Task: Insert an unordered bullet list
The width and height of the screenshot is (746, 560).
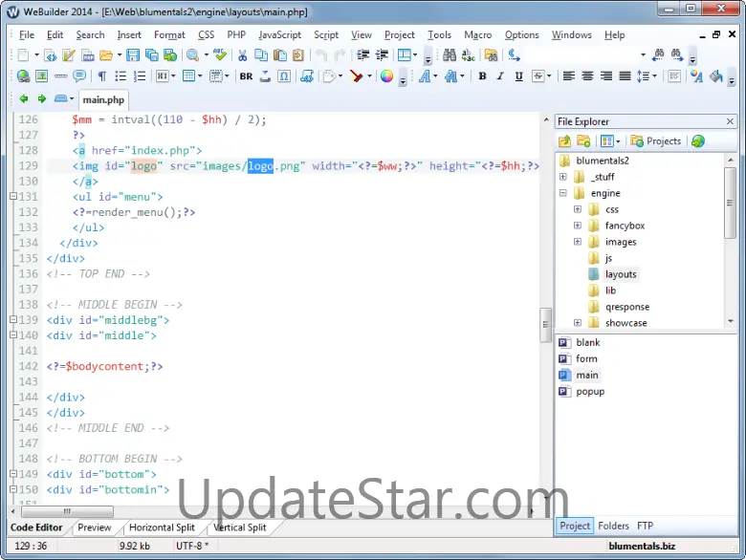Action: [121, 76]
